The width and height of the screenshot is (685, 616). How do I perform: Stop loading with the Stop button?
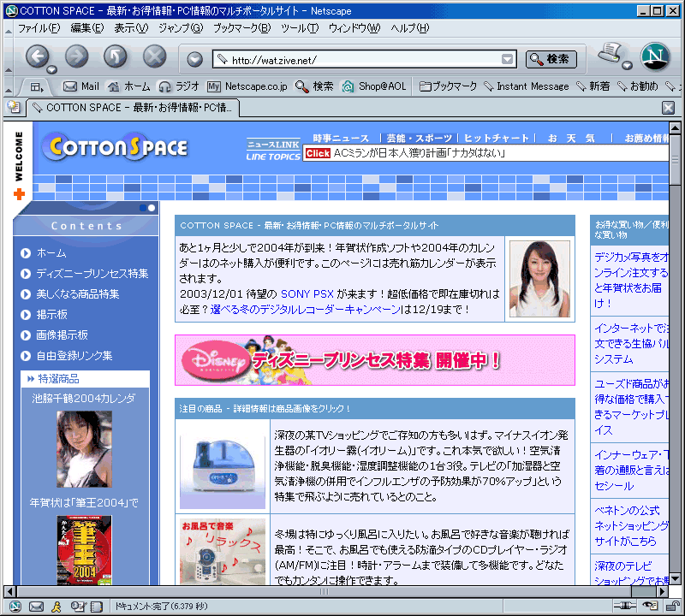click(155, 56)
